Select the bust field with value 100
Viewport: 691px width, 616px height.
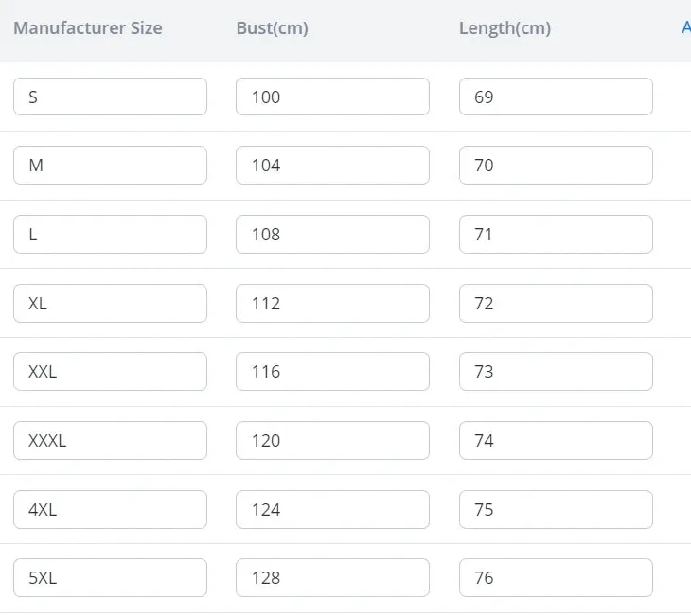332,97
